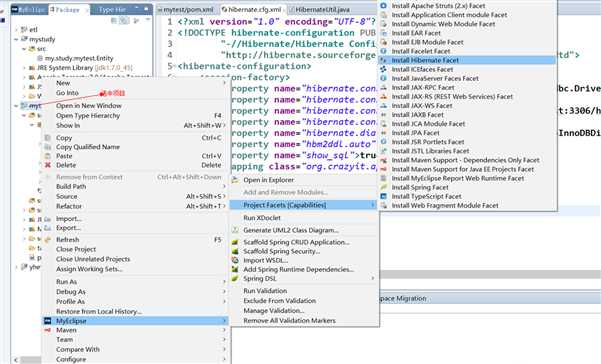Click the Install Facelet Facet icon
Viewport: 601px width, 364px height.
click(383, 51)
